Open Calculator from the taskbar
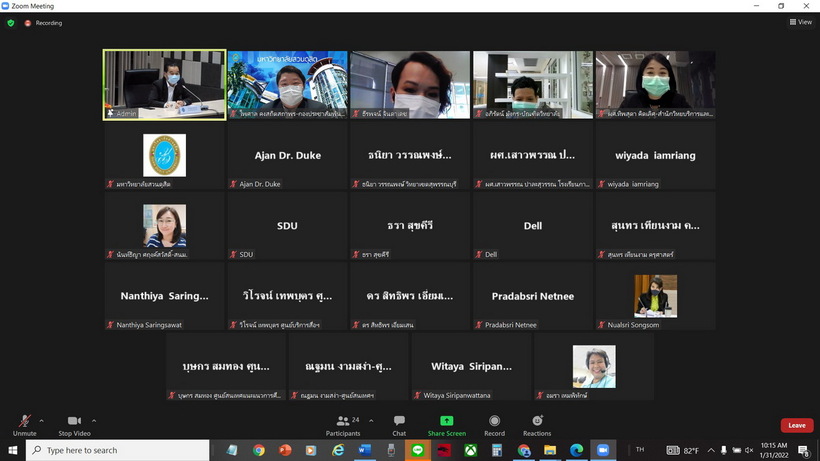 pyautogui.click(x=497, y=450)
